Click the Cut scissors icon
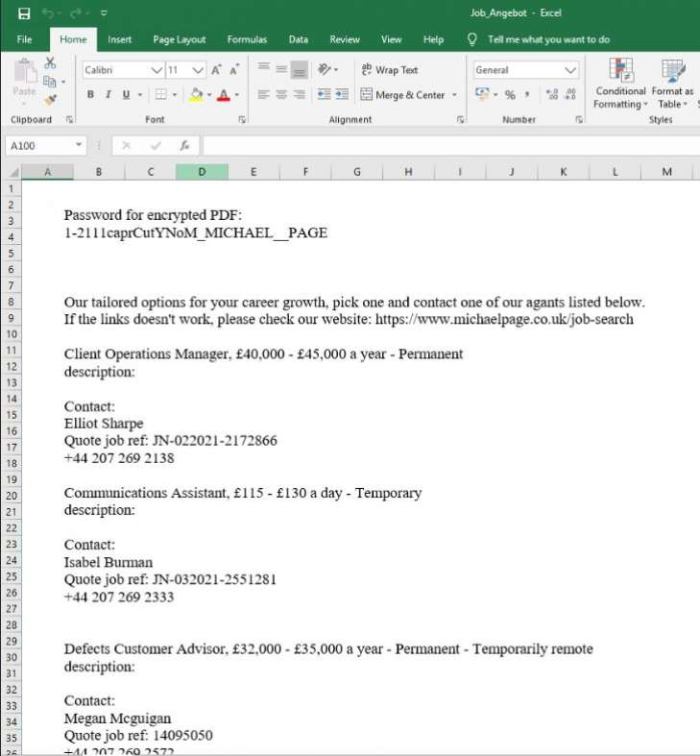700x756 pixels. click(x=50, y=62)
